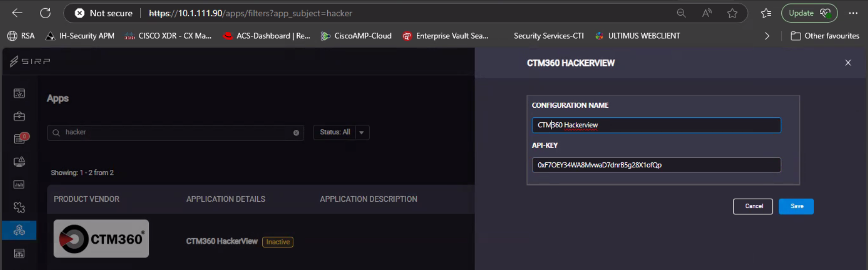Open the favourites list icon
Viewport: 868px width, 270px height.
click(x=766, y=13)
